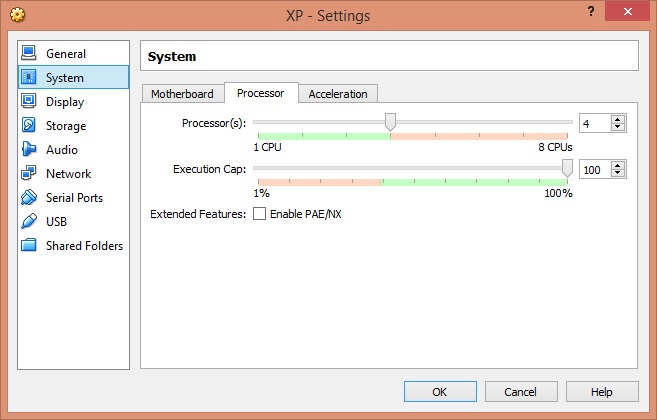Image resolution: width=657 pixels, height=420 pixels.
Task: Click the Cancel button
Action: pyautogui.click(x=521, y=392)
